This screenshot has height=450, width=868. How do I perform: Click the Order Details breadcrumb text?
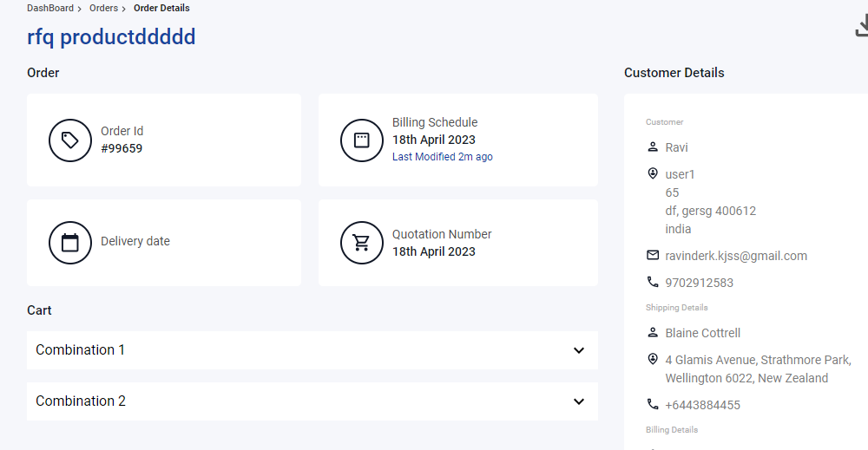[161, 9]
